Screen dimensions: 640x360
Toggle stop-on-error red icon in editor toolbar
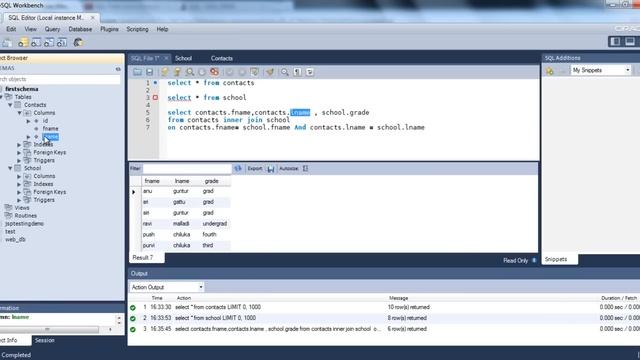point(214,72)
